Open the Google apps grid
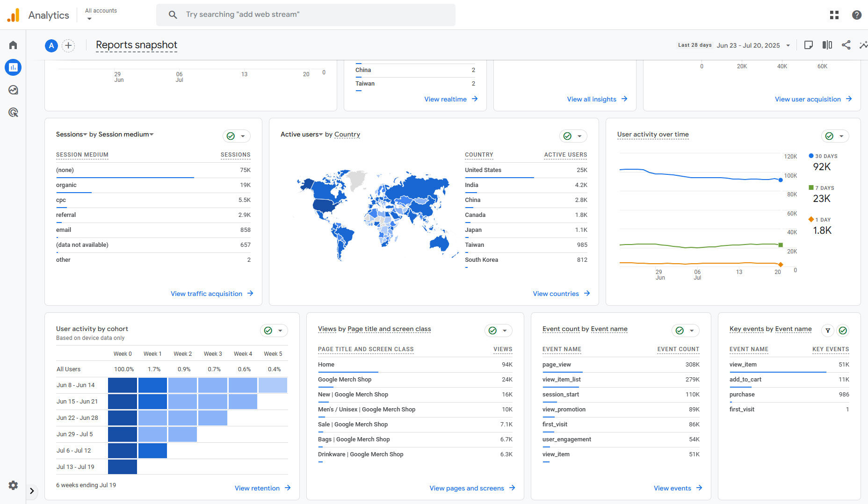The width and height of the screenshot is (868, 504). 834,14
